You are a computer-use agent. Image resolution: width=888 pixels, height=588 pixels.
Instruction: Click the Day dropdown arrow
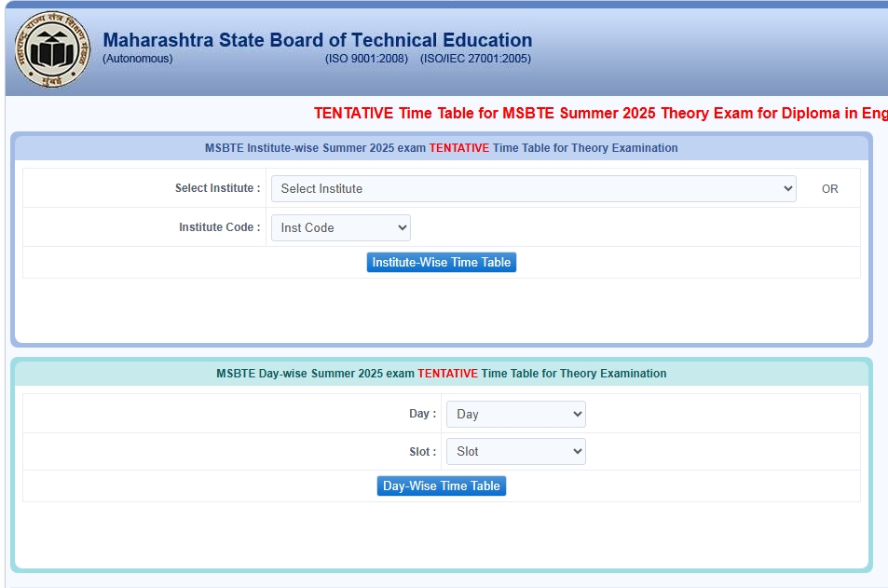(576, 414)
